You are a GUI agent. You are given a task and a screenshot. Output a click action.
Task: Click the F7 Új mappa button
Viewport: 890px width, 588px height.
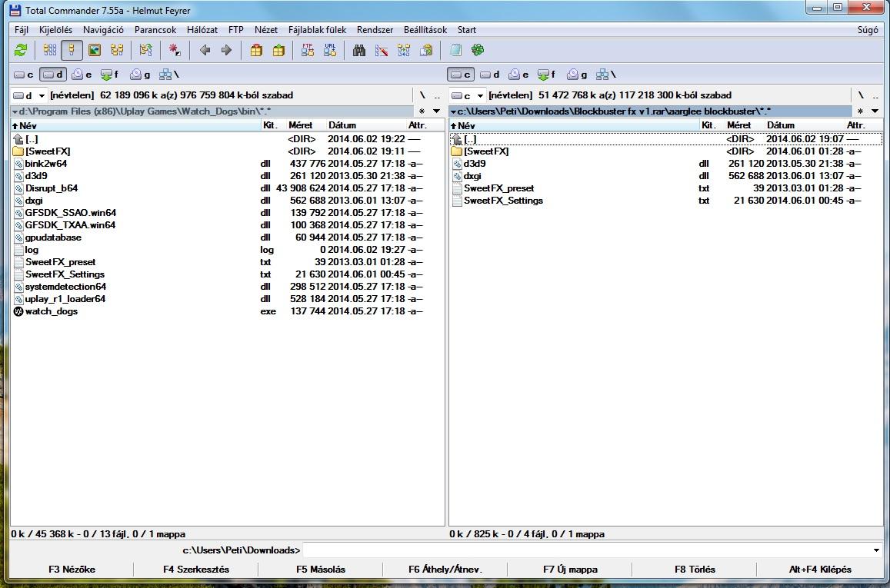click(570, 570)
